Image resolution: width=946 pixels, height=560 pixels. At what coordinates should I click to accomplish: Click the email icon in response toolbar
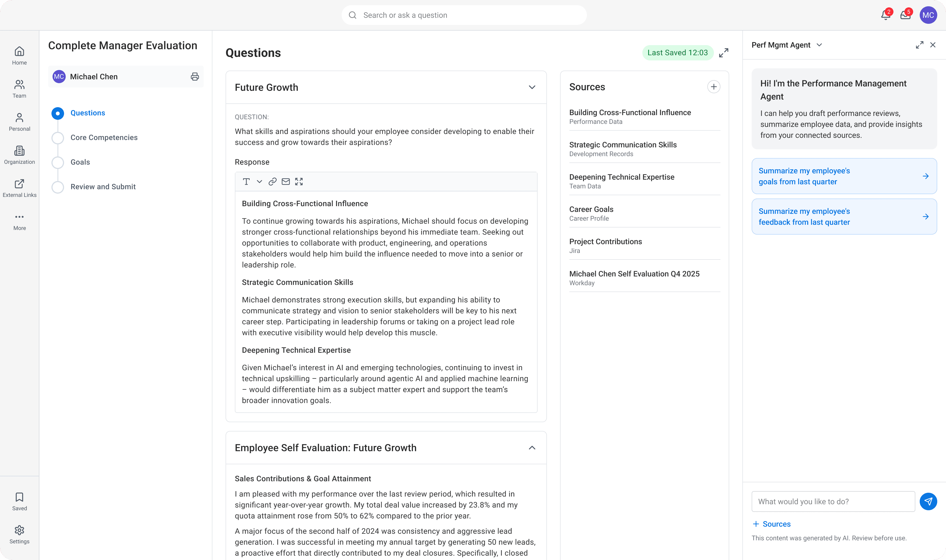pos(286,182)
